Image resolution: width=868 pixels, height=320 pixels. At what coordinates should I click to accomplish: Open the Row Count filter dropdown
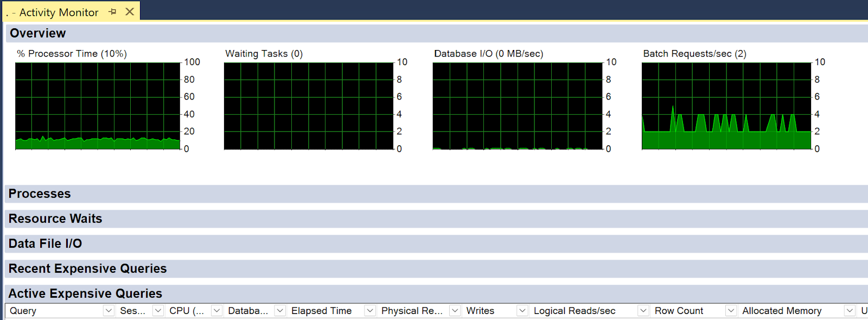pos(731,311)
